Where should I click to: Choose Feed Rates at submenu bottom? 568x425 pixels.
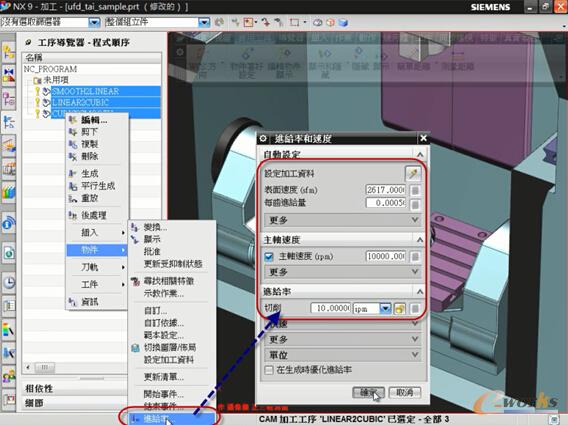(x=172, y=419)
